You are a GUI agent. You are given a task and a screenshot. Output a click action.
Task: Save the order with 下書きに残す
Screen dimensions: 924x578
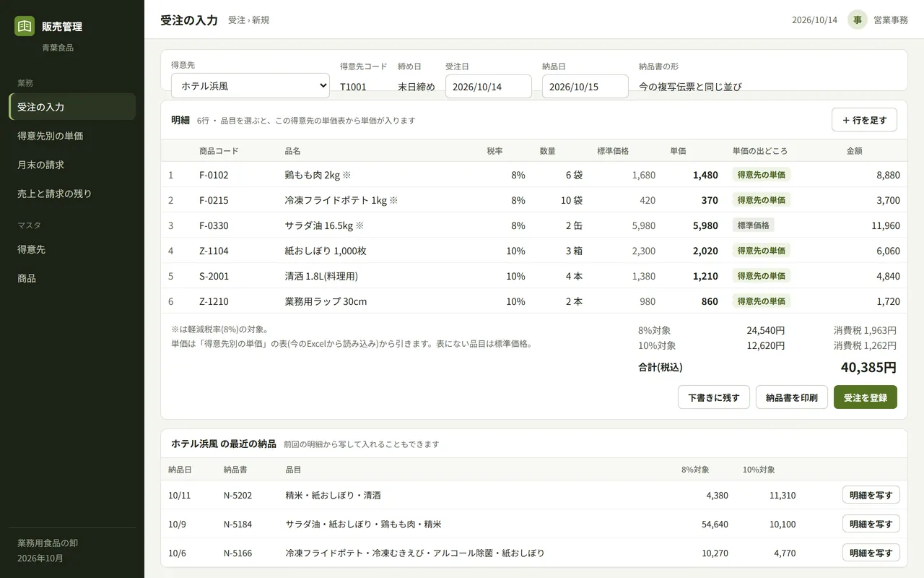pyautogui.click(x=714, y=397)
